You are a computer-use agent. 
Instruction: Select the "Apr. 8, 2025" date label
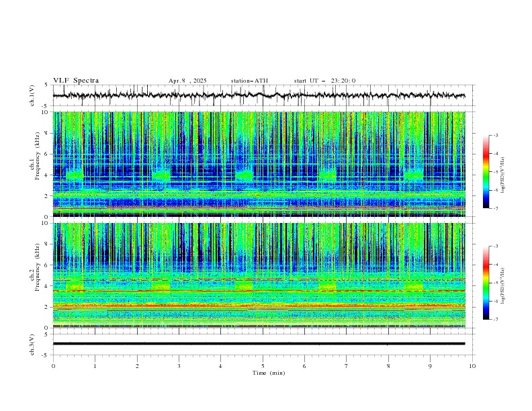[187, 81]
